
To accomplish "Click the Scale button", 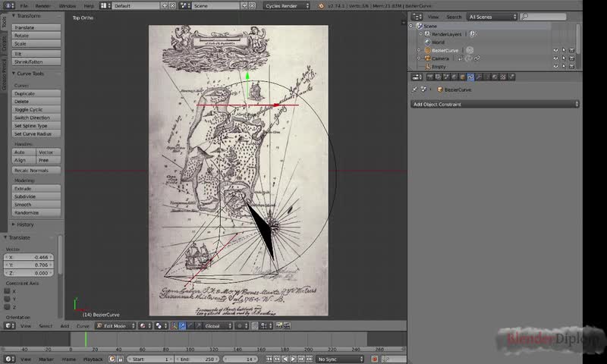I will 36,44.
